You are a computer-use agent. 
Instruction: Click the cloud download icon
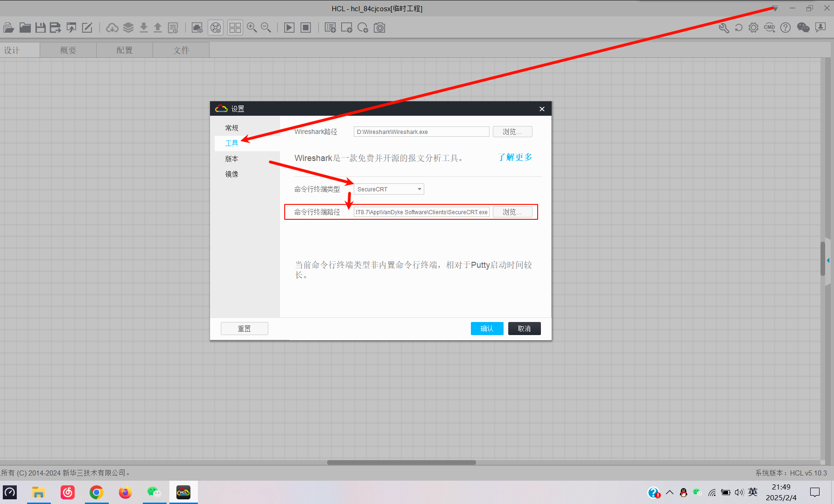112,28
